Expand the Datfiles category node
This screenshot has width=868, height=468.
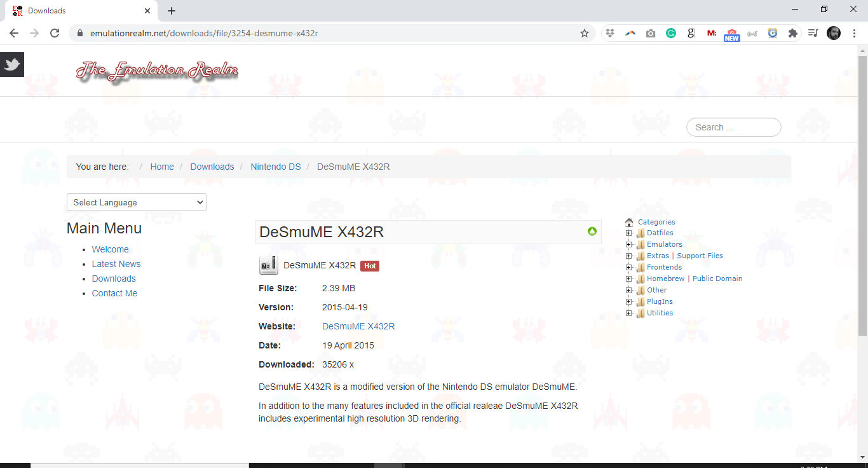click(x=629, y=233)
